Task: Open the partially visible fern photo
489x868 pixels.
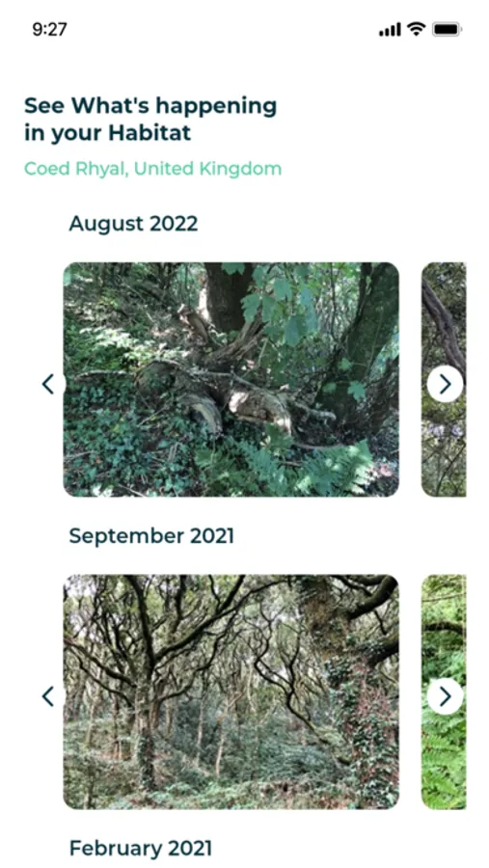Action: coord(444,692)
